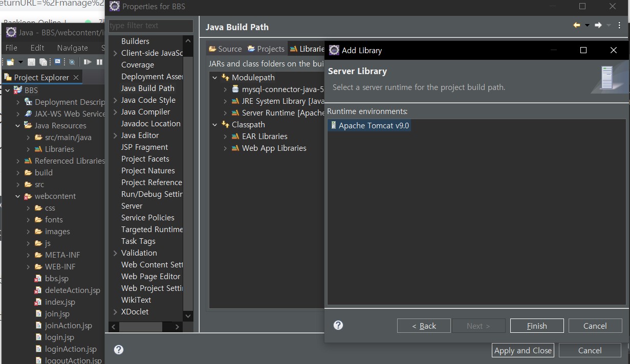Viewport: 630px width, 364px height.
Task: Click the type filter text field
Action: click(151, 26)
